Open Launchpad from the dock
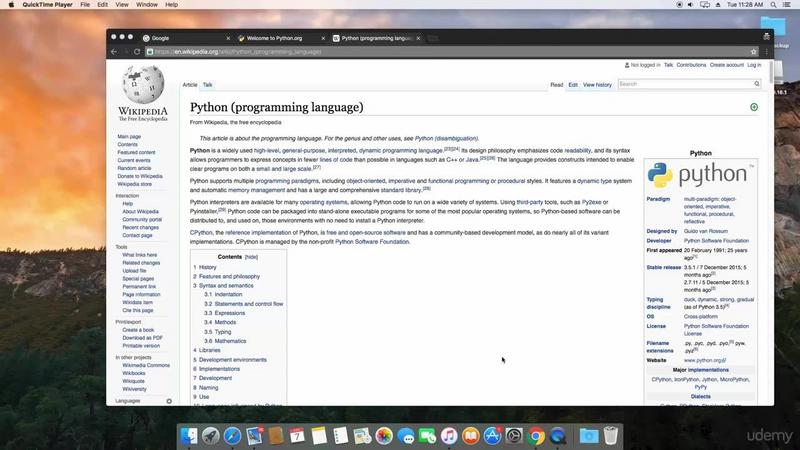Screen dimensions: 800x450 click(x=210, y=436)
